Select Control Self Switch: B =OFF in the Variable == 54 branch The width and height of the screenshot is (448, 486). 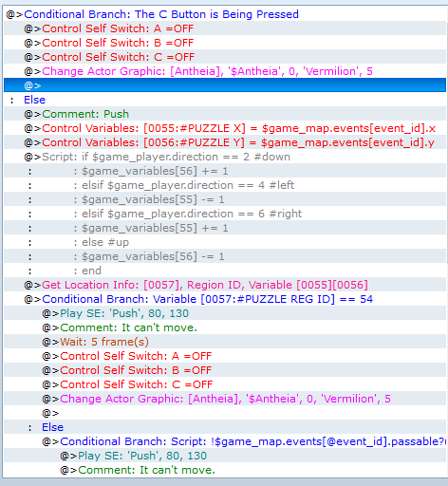point(225,370)
